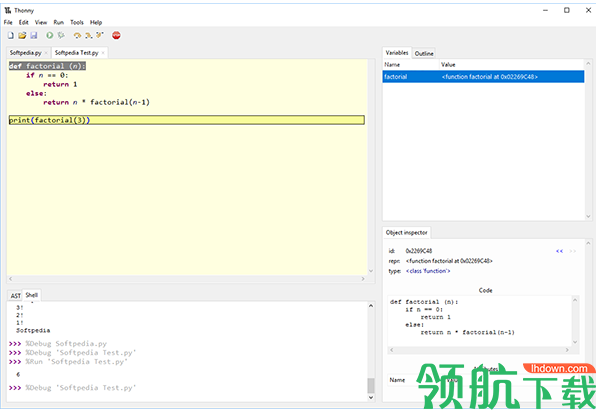Click the Code box horizontal scroll left arrow

tap(392, 350)
